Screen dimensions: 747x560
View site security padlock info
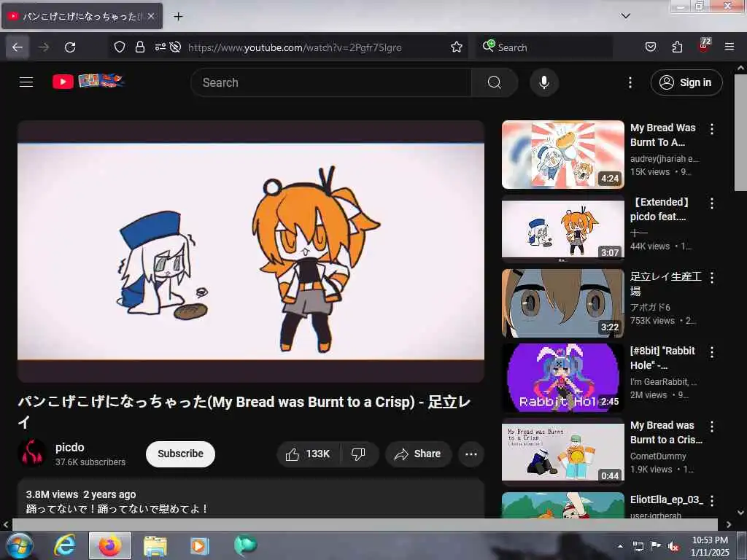pos(139,47)
